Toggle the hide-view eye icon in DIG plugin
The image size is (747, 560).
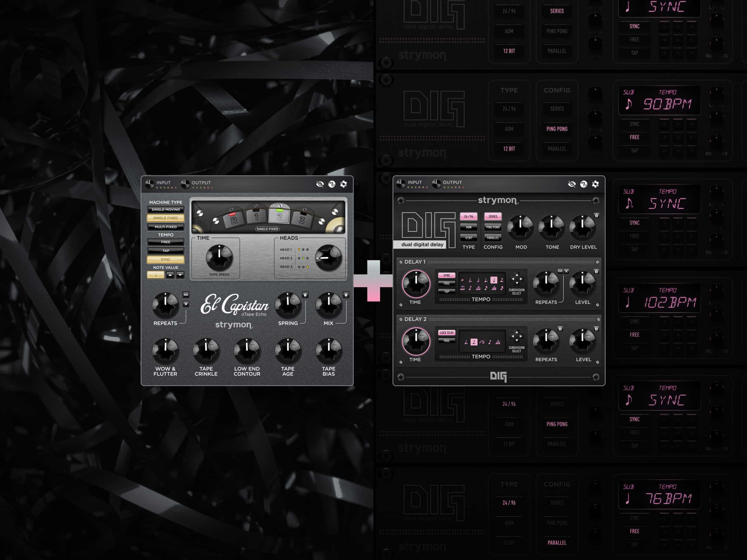point(572,184)
